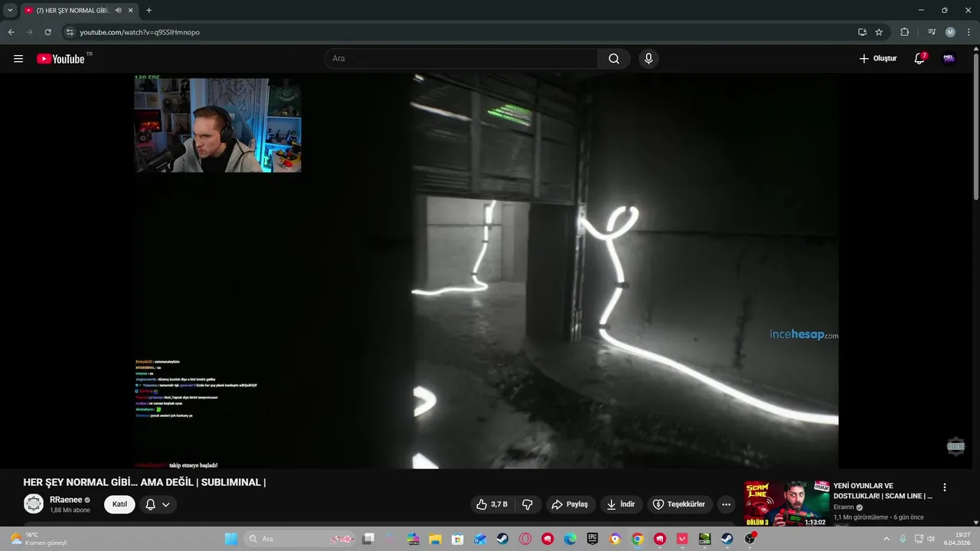Show hidden system tray icons
The height and width of the screenshot is (551, 980).
point(887,539)
